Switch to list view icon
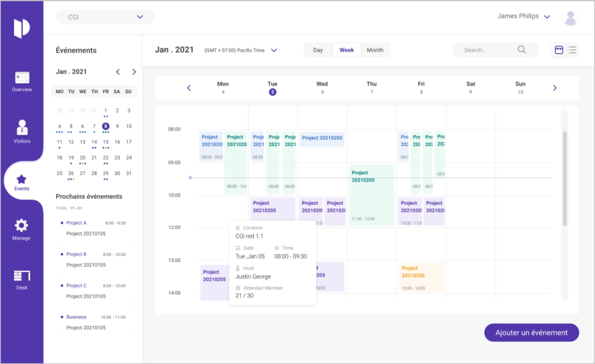595x364 pixels. [x=572, y=50]
